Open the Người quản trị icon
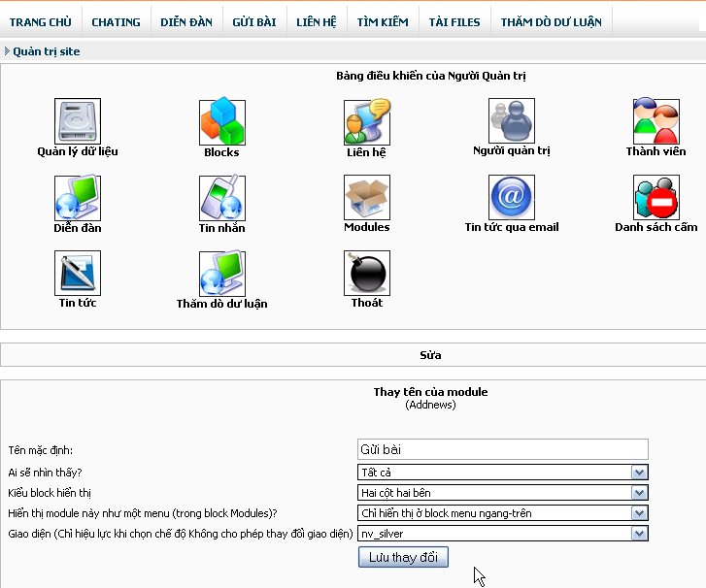This screenshot has height=588, width=706. tap(512, 120)
